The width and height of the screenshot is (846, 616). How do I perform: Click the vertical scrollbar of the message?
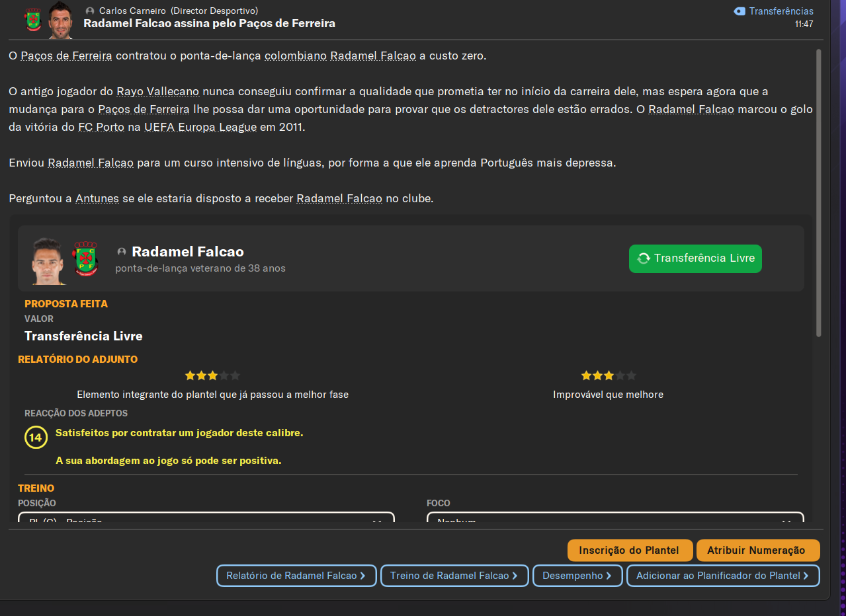coord(818,192)
